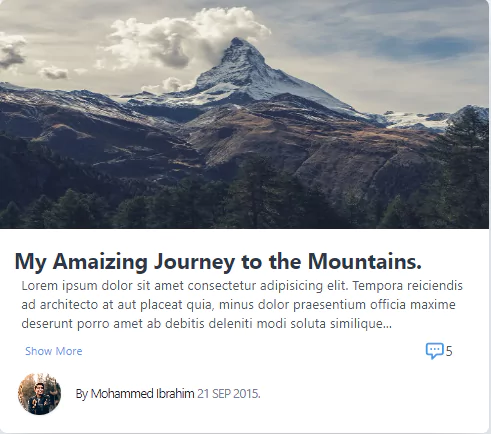Click the word "Mountains." in the heading

[365, 261]
